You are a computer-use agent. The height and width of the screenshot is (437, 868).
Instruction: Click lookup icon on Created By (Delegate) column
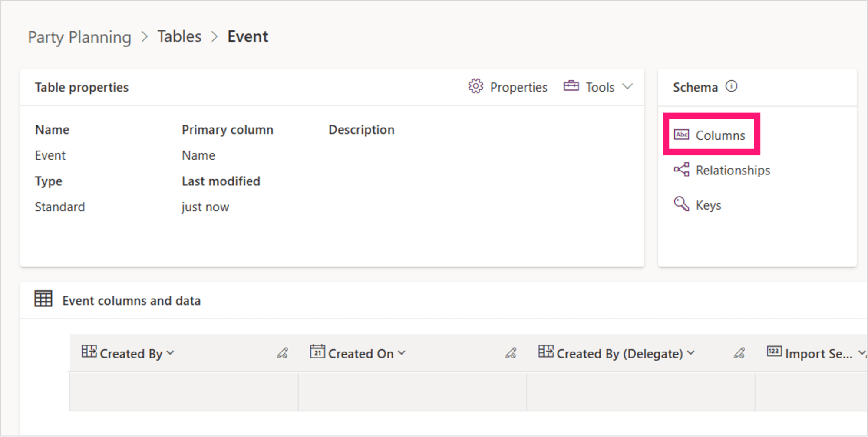point(546,352)
